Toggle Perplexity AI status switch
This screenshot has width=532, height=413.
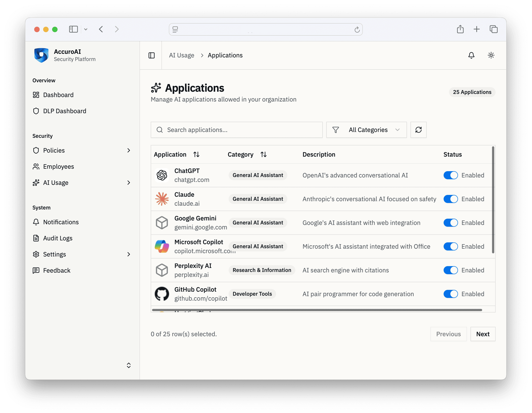click(x=450, y=270)
